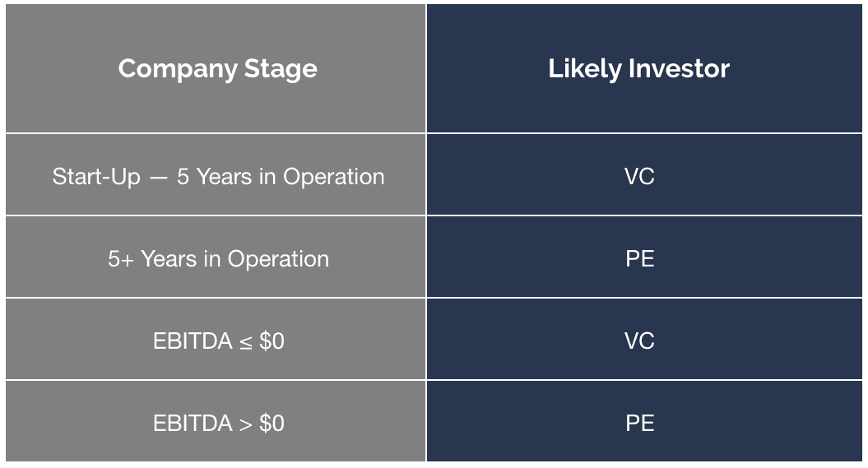Viewport: 868px width, 468px height.
Task: Click the Company Stage header cell
Action: click(x=216, y=68)
